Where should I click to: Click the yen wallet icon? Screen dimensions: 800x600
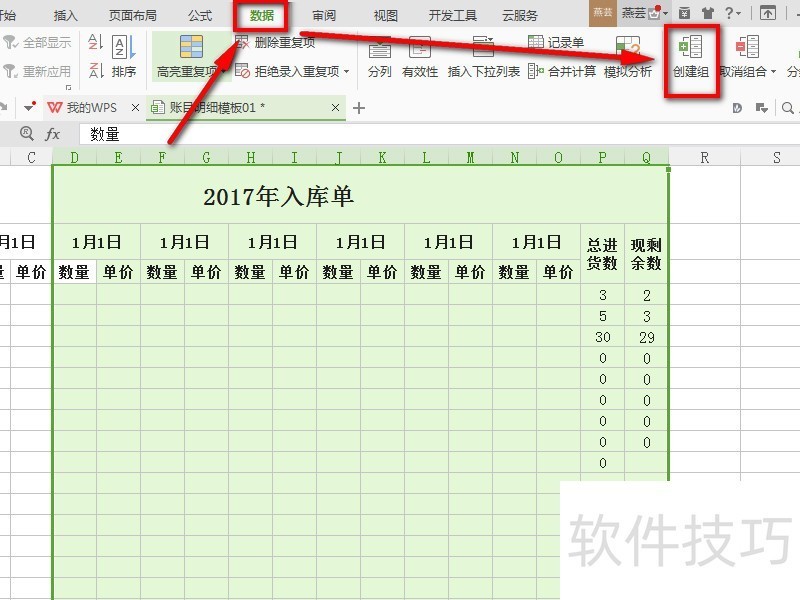685,13
